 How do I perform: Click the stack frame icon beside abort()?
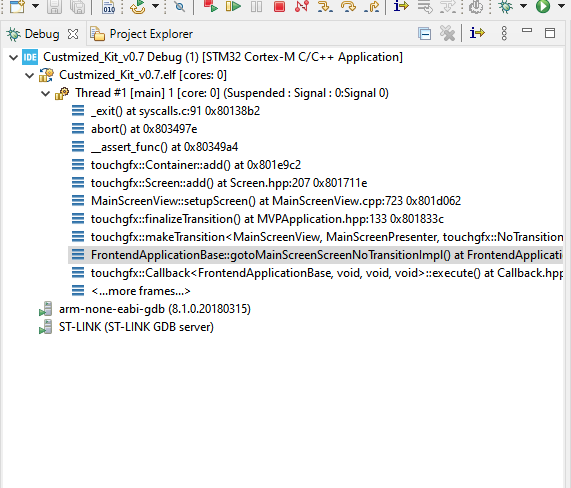(78, 129)
